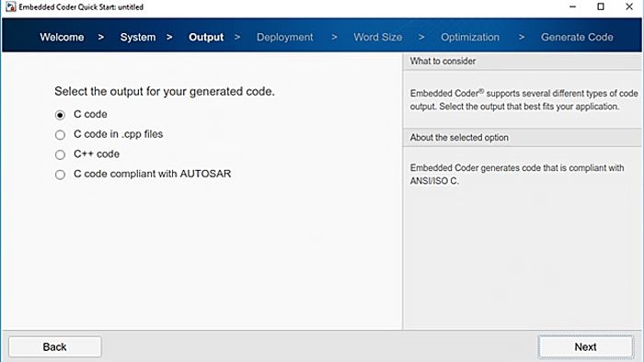
Task: Click the Back button
Action: pos(54,346)
